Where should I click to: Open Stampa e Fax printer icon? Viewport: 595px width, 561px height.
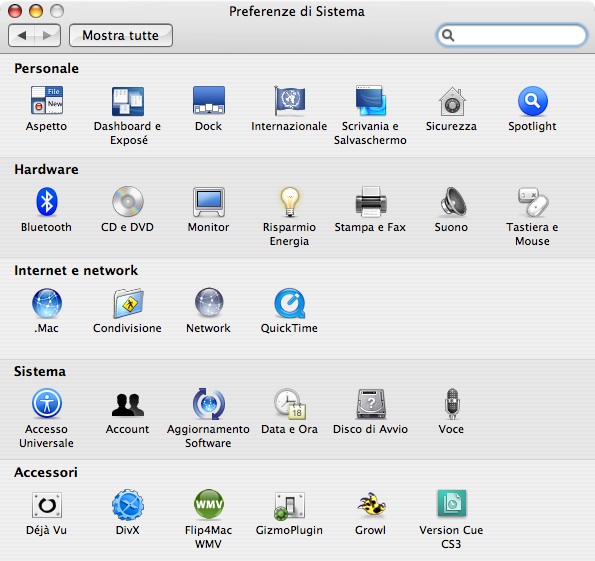(371, 202)
